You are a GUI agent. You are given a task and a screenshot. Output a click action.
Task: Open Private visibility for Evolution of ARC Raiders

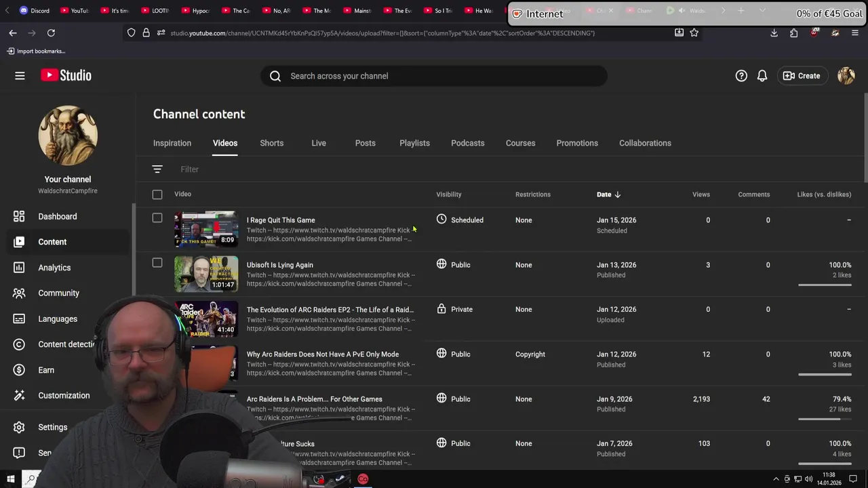tap(454, 309)
